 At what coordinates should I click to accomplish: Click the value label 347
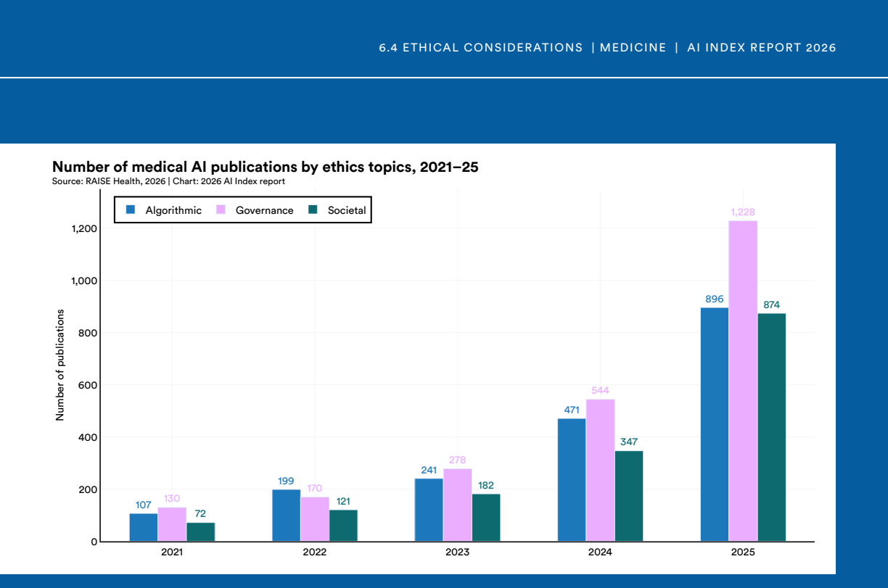coord(629,442)
